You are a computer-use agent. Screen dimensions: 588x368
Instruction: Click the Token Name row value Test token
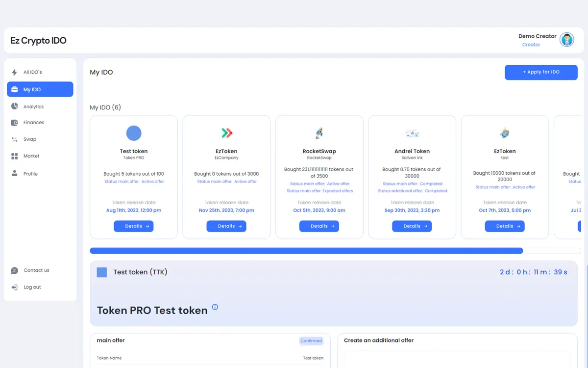pos(313,358)
